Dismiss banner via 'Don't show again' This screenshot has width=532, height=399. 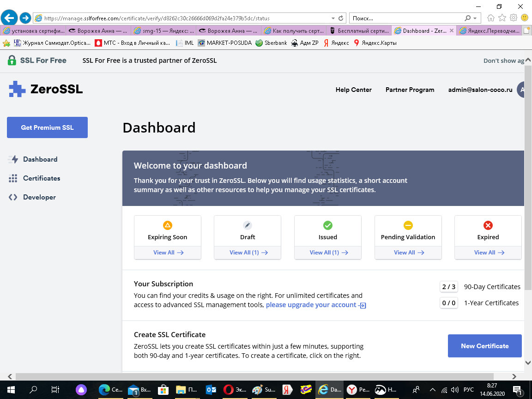pyautogui.click(x=504, y=61)
